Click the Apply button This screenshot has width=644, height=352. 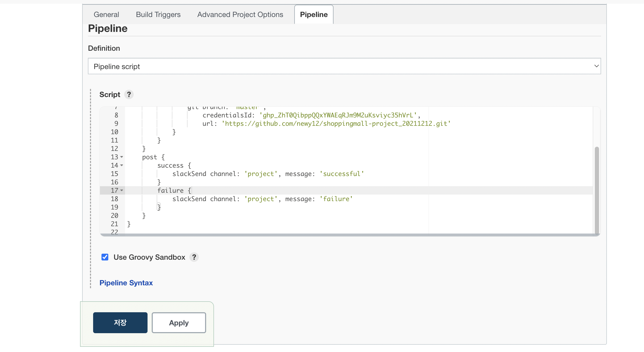pos(179,322)
